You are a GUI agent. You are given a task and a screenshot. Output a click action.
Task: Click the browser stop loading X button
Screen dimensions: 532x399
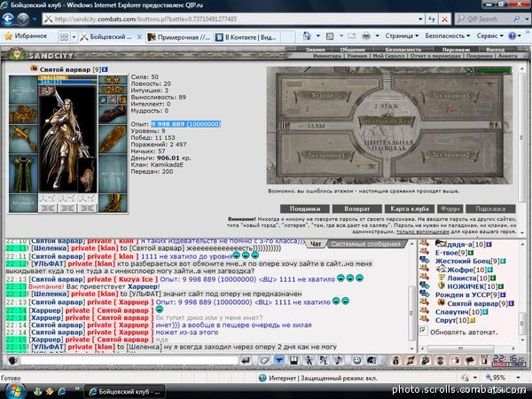coord(444,20)
